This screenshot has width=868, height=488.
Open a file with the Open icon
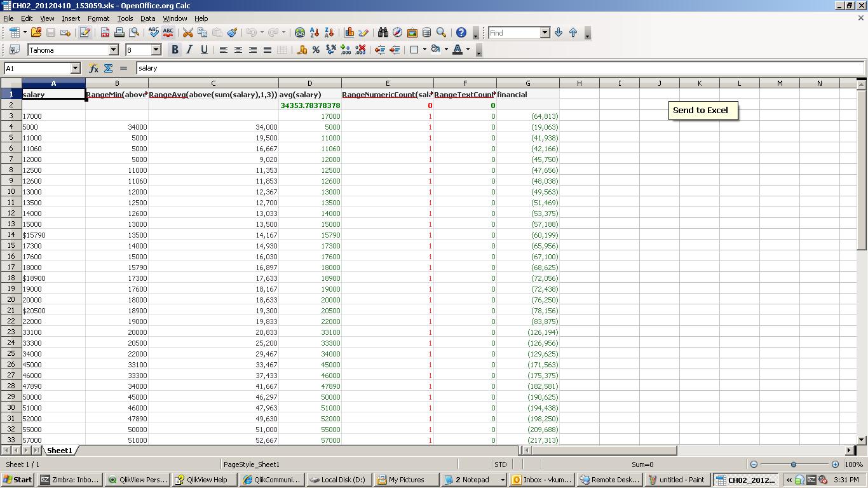36,32
